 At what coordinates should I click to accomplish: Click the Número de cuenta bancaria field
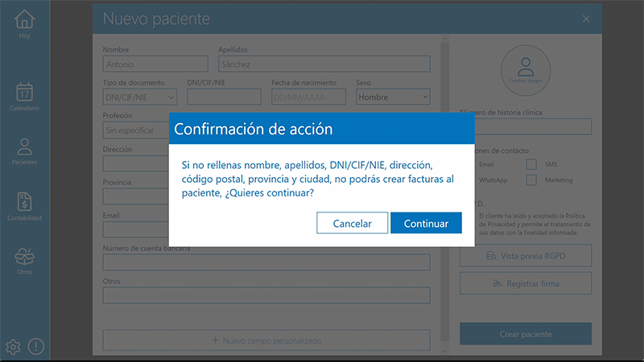coord(266,262)
